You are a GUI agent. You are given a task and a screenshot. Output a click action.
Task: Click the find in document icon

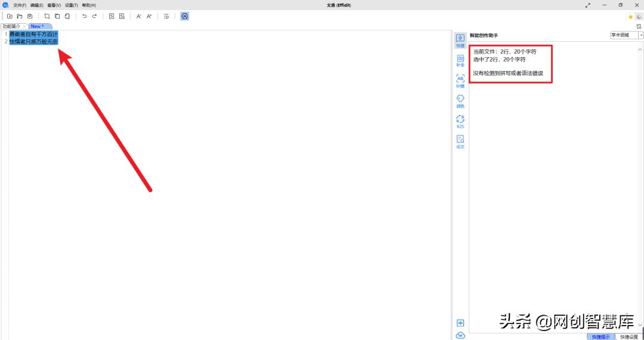click(112, 17)
